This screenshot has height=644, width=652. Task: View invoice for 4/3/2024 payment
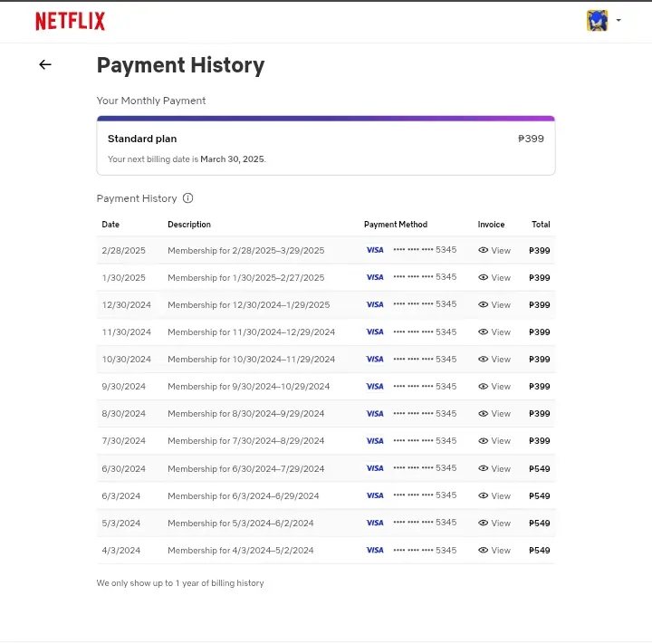[494, 551]
